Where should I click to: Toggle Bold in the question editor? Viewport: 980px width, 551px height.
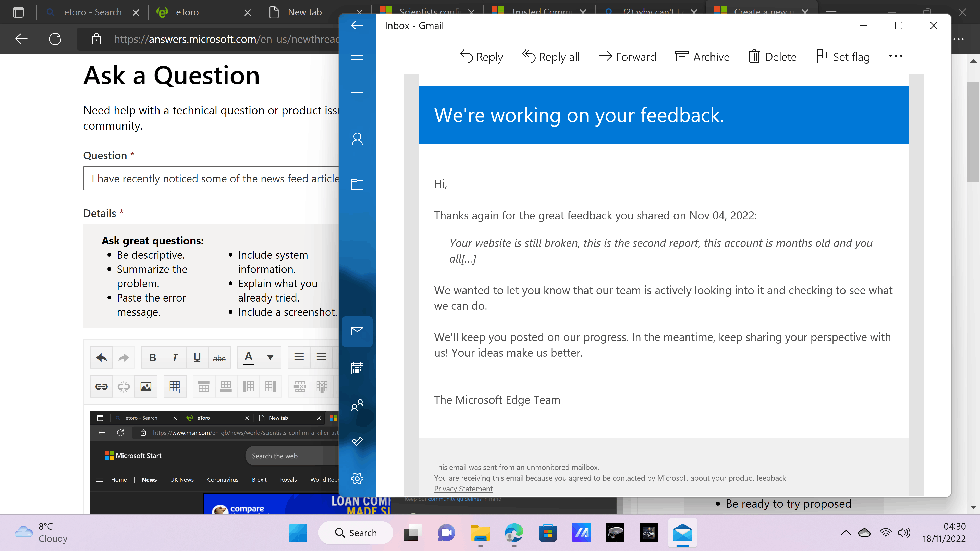coord(153,357)
